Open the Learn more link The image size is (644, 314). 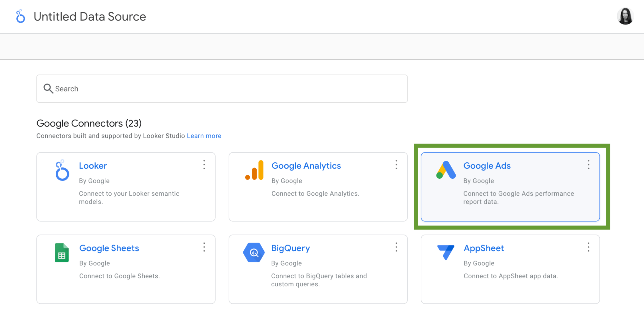pyautogui.click(x=204, y=136)
